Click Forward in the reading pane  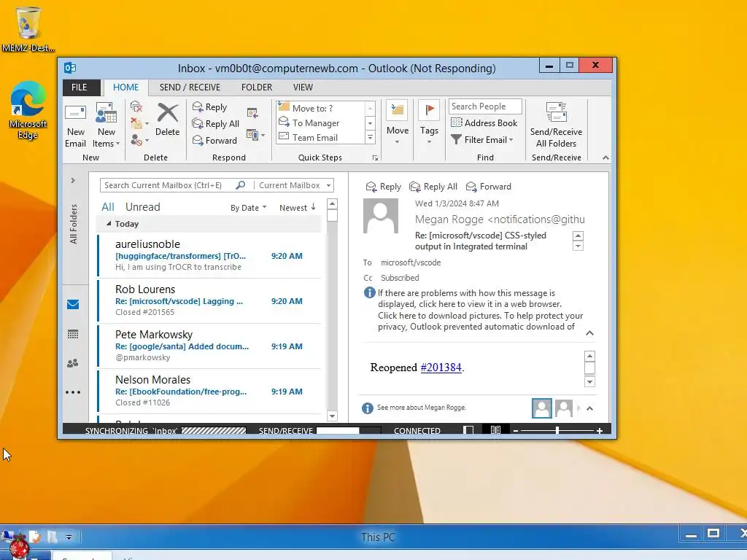488,187
